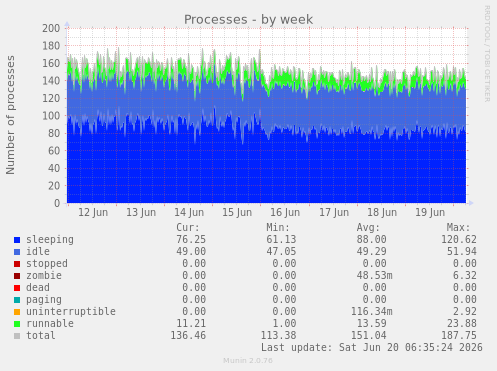The width and height of the screenshot is (497, 371).
Task: Click the '13 Jun' x-axis label
Action: coord(141,212)
